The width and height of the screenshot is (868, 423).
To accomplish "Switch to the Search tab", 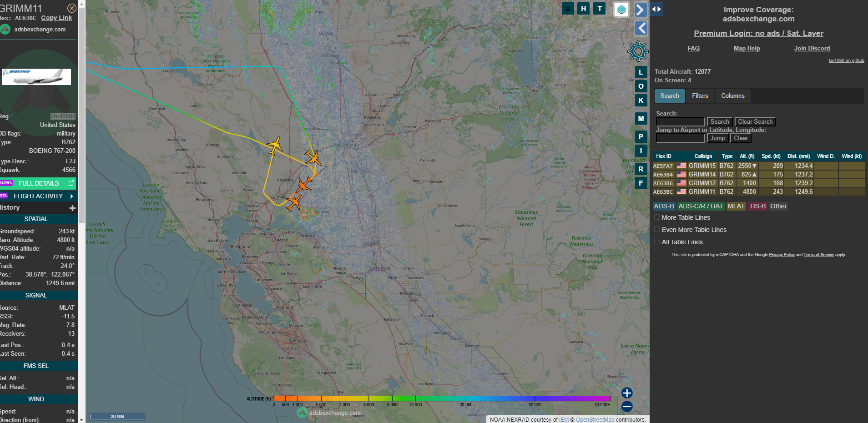I will (x=670, y=96).
